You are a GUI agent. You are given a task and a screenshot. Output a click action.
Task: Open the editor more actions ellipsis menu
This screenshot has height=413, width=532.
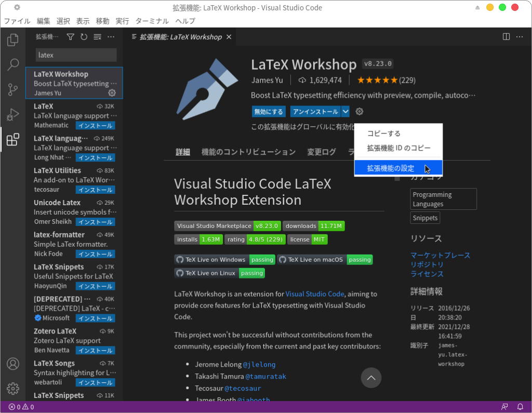(520, 37)
